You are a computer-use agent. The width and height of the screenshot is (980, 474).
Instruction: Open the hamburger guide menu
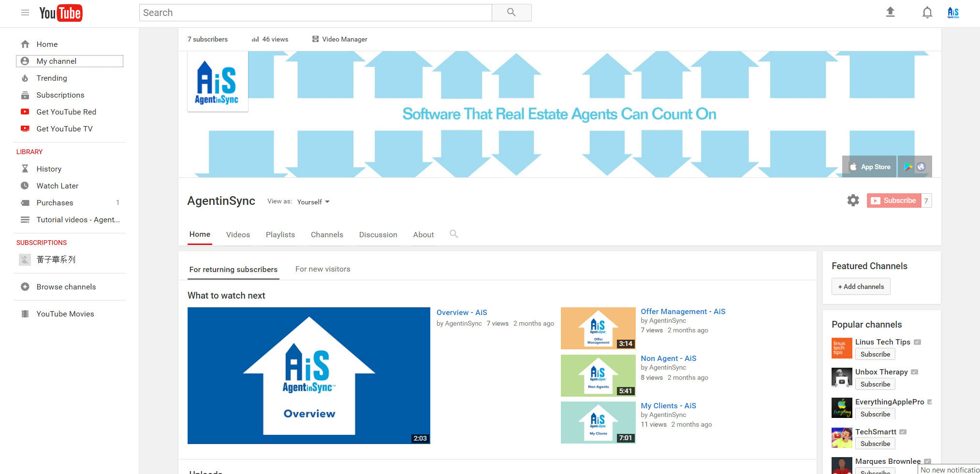tap(25, 13)
